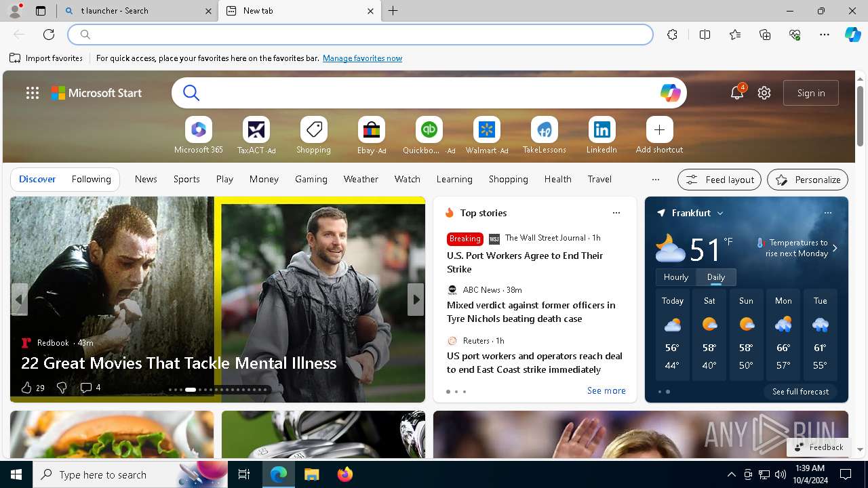Toggle Split screen in Edge toolbar

point(705,35)
